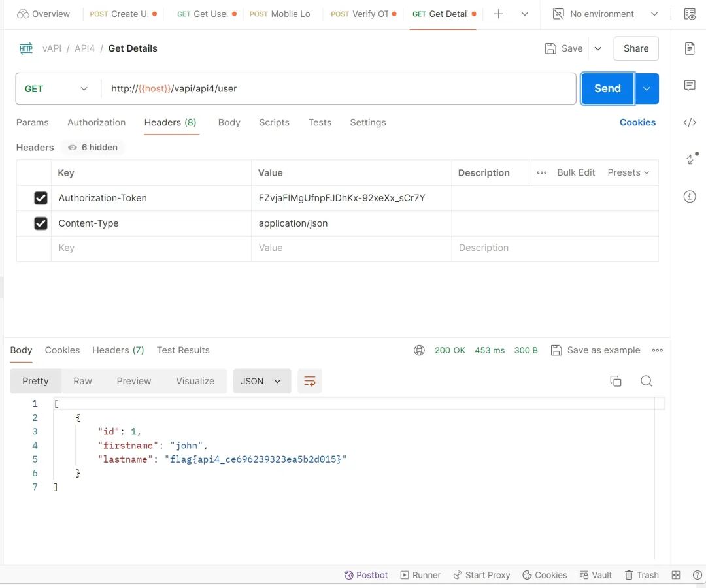Copy the response body with copy icon
The height and width of the screenshot is (588, 706).
615,381
